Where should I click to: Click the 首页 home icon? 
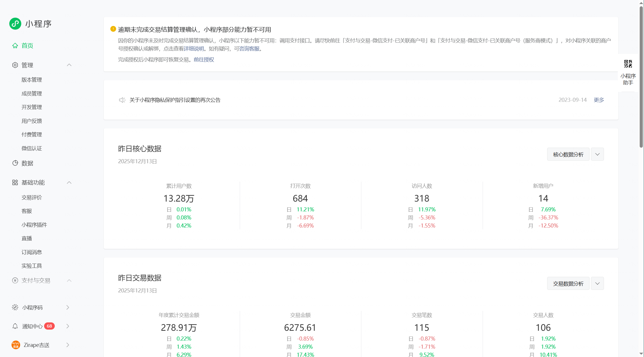tap(15, 46)
